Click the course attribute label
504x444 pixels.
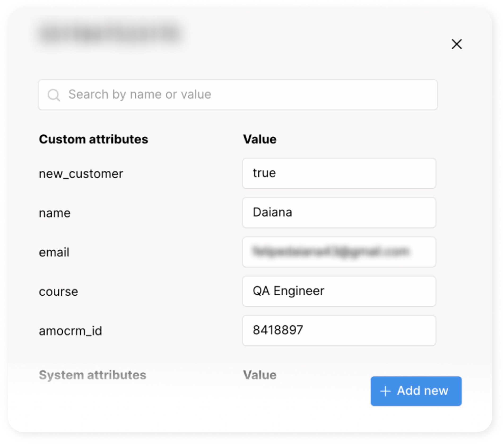coord(59,291)
